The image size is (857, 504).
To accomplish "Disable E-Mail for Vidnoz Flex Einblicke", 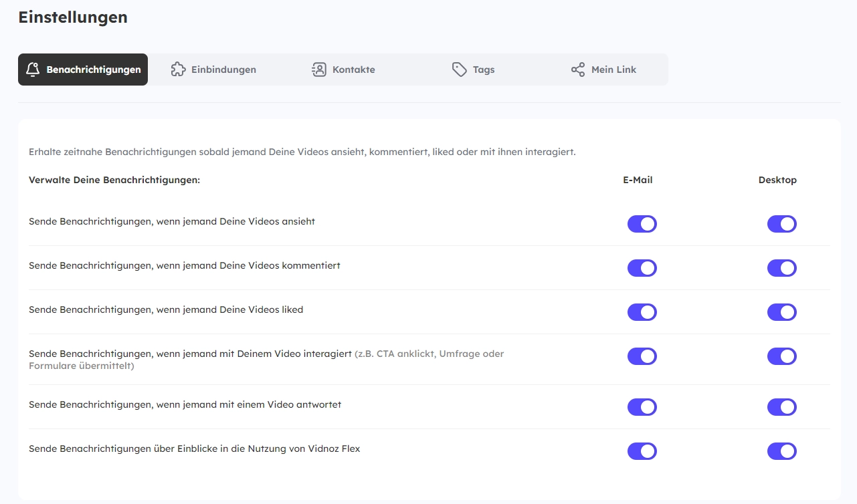I will click(642, 451).
